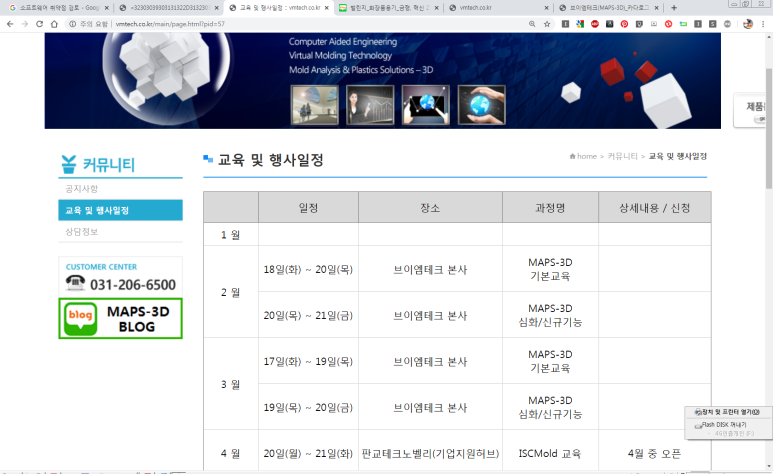Screen dimensions: 773x474
Task: Click the Pinterest extension icon
Action: click(625, 24)
